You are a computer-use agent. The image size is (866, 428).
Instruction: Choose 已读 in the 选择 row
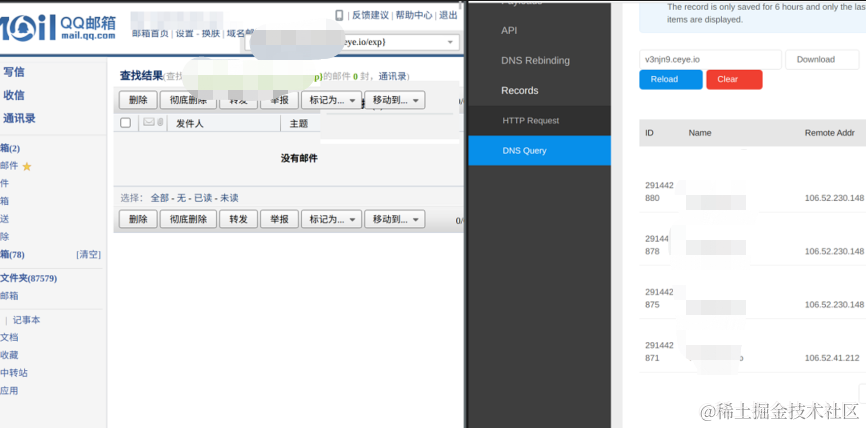(203, 198)
